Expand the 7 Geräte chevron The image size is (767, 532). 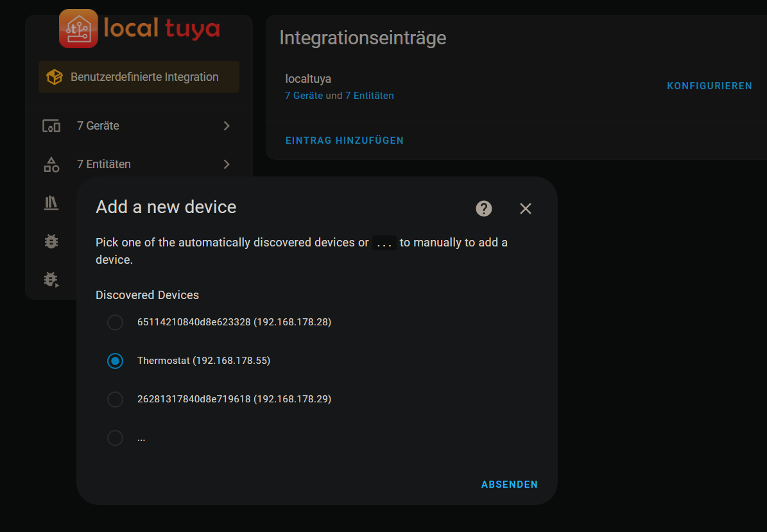point(227,126)
